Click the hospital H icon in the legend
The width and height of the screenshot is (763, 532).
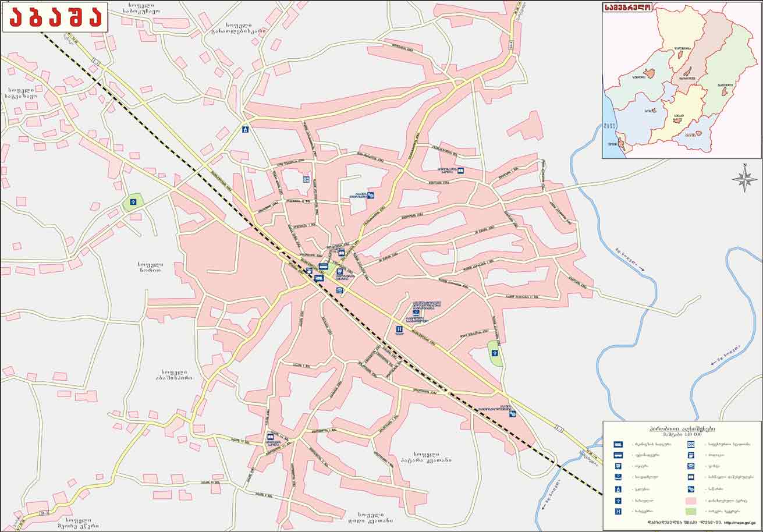(618, 511)
